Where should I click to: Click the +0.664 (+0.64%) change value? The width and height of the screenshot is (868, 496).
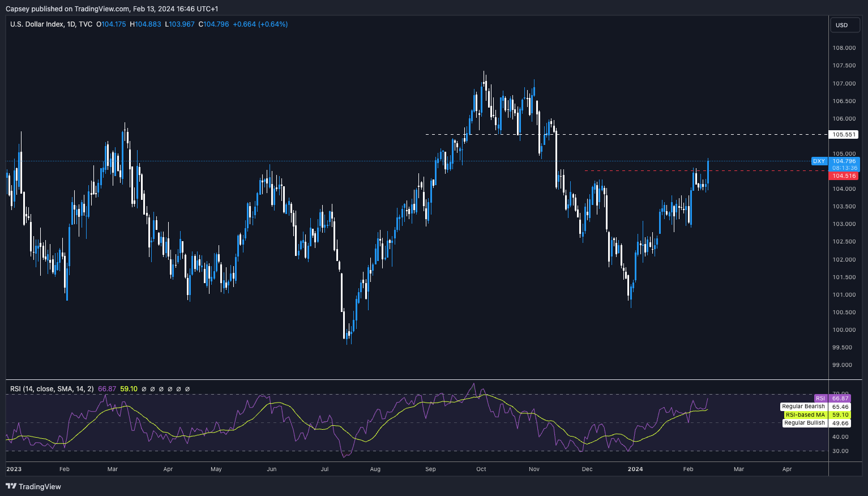coord(260,24)
